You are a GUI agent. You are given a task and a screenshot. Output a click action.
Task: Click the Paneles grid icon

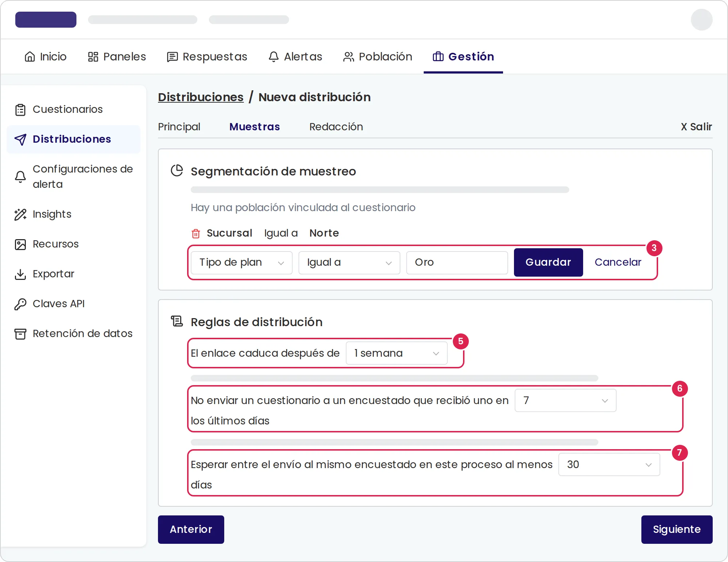tap(93, 57)
